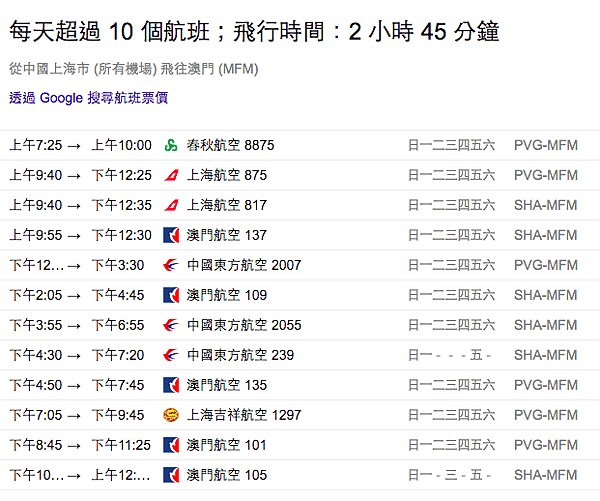
Task: Click the China Eastern logo beside flight 2055
Action: pyautogui.click(x=171, y=325)
